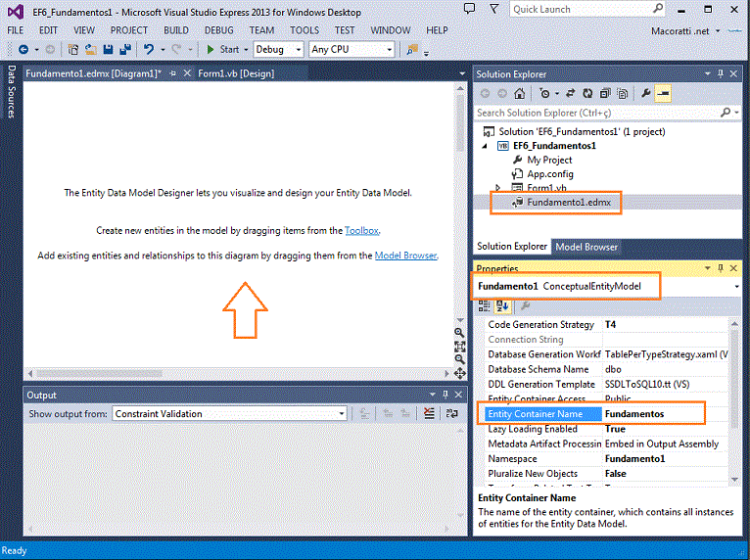Screen dimensions: 750x560
Task: Switch to the Model Browser tab
Action: click(586, 247)
